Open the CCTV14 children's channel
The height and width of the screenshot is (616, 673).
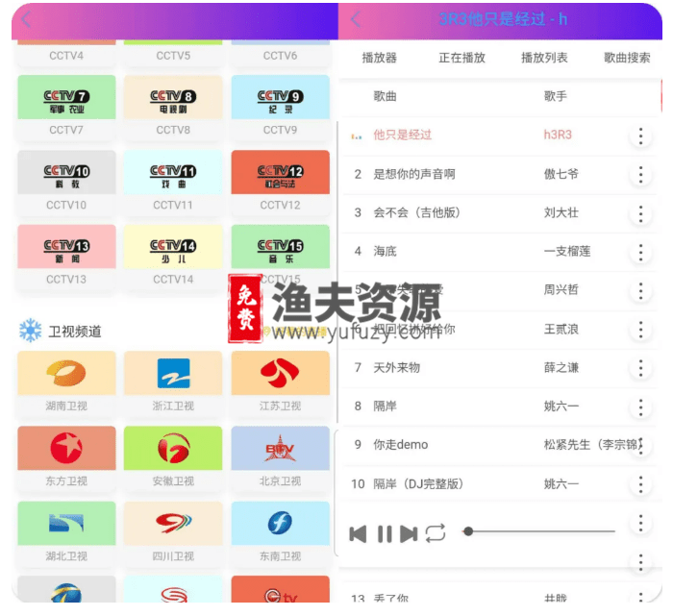173,257
